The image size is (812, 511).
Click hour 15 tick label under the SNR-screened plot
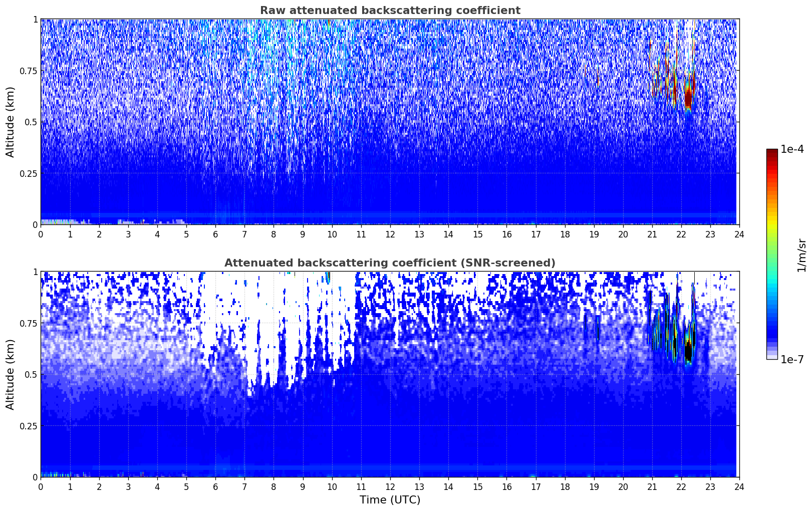[x=477, y=486]
